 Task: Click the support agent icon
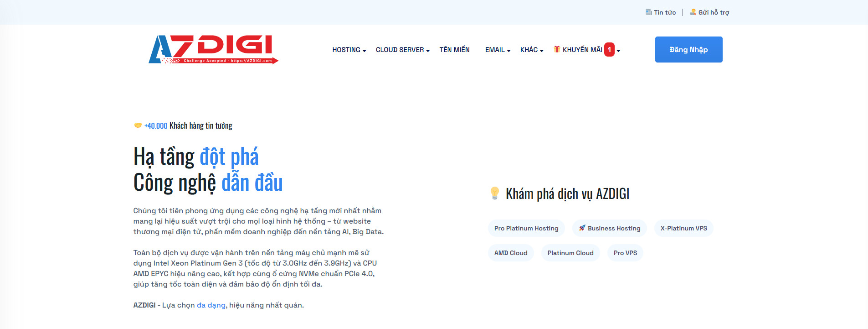point(693,12)
